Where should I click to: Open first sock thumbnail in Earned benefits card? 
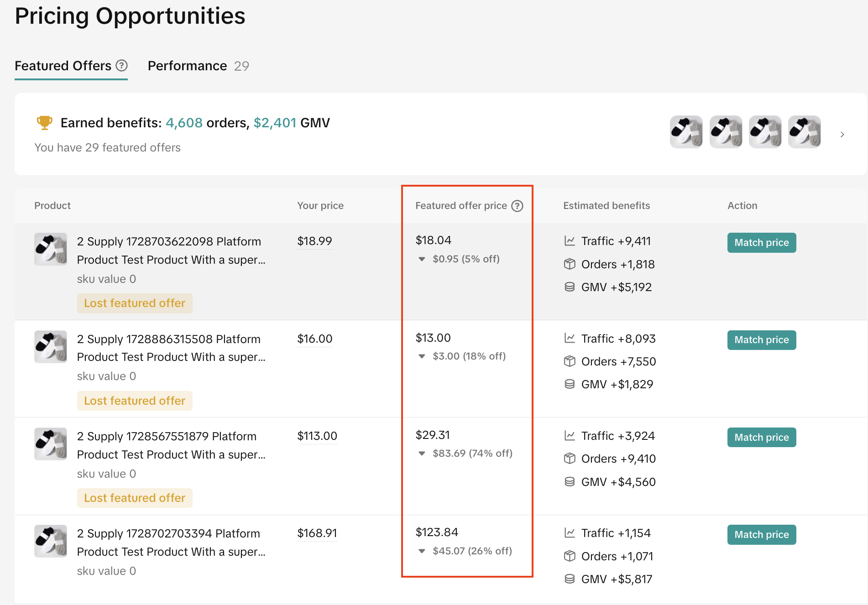click(686, 132)
